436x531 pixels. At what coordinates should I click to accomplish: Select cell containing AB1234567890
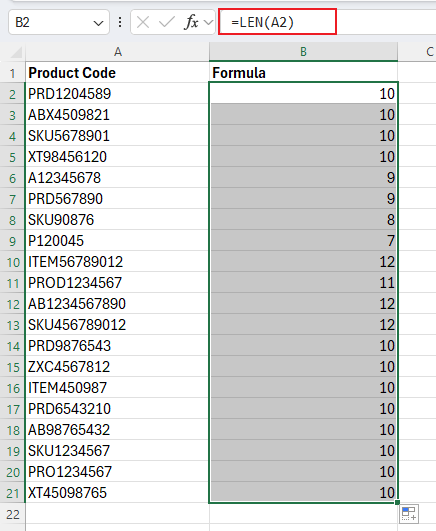tap(117, 304)
